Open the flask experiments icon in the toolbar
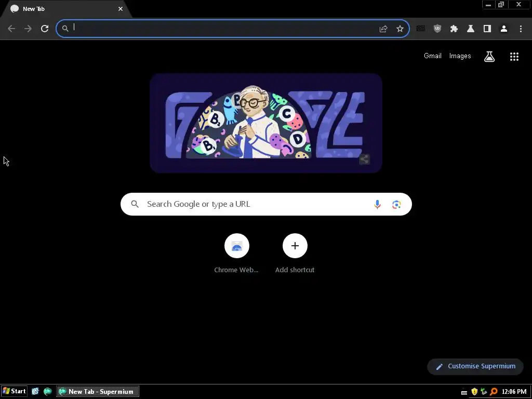The width and height of the screenshot is (532, 399). pos(471,29)
